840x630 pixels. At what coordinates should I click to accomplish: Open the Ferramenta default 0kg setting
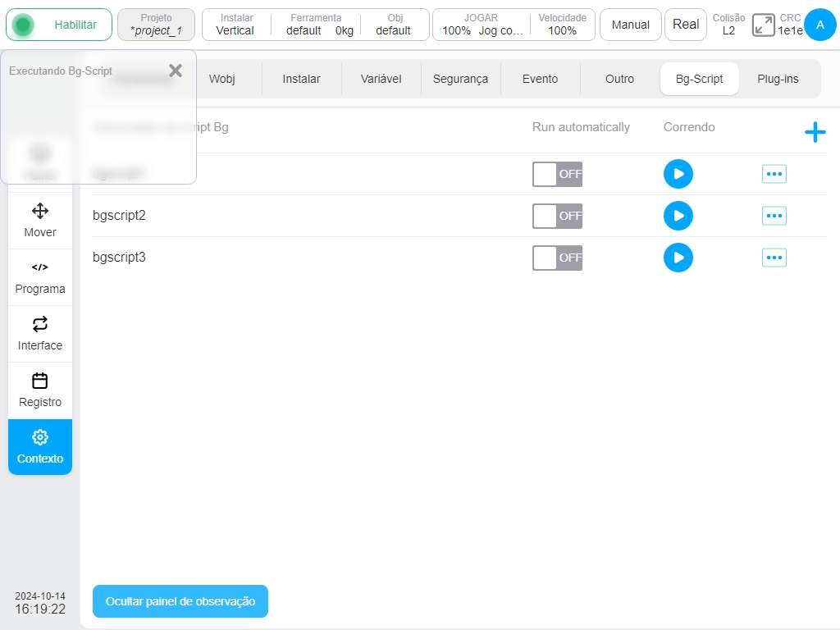tap(316, 25)
